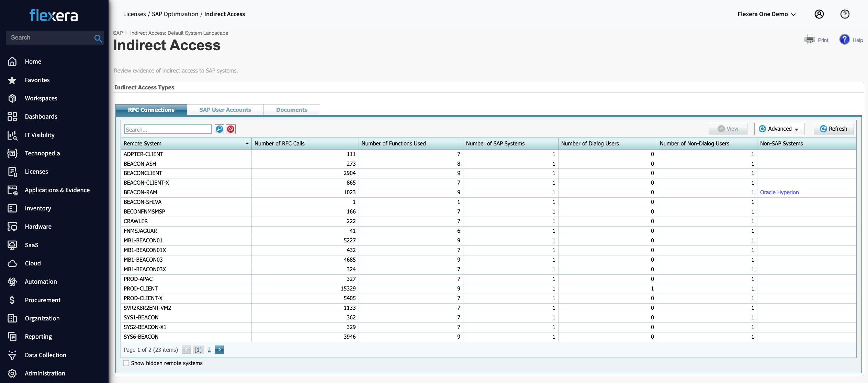Click the Refresh button
Image resolution: width=868 pixels, height=383 pixels.
tap(833, 129)
